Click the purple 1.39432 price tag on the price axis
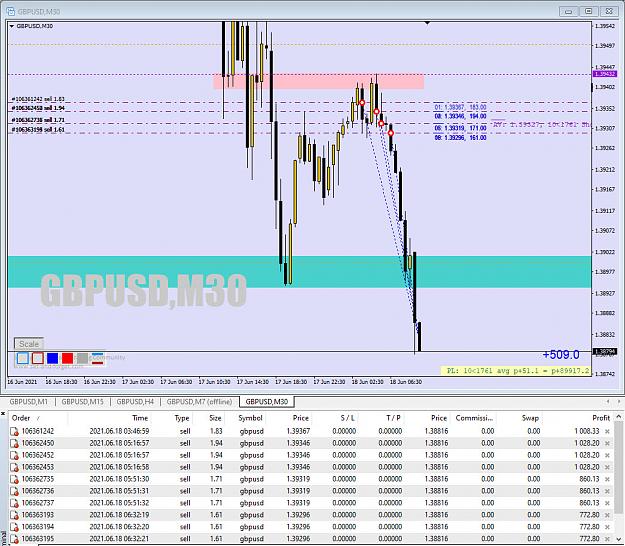Screen dimensions: 625x546 (605, 74)
